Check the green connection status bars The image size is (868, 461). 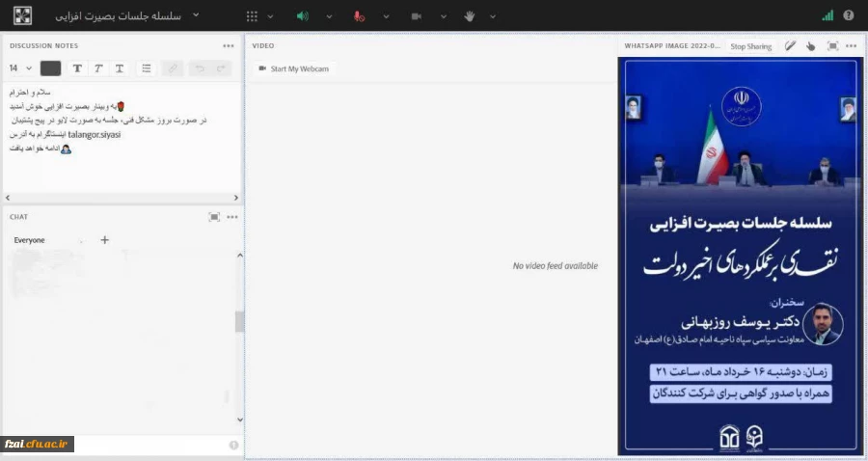click(827, 15)
